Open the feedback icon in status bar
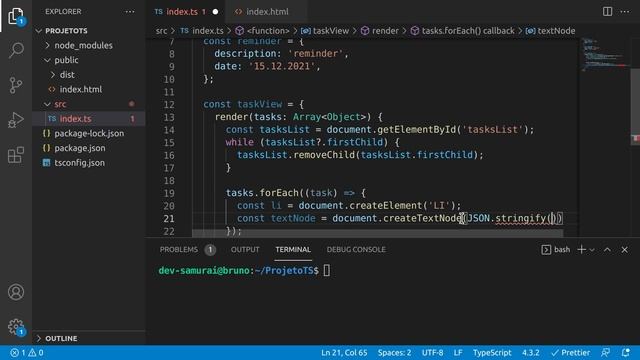 [606, 353]
